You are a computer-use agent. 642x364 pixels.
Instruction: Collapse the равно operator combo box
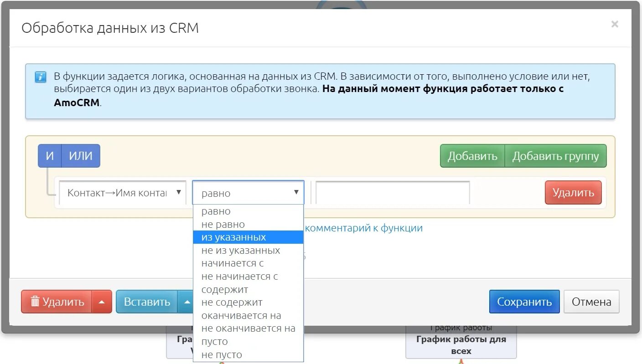click(248, 193)
